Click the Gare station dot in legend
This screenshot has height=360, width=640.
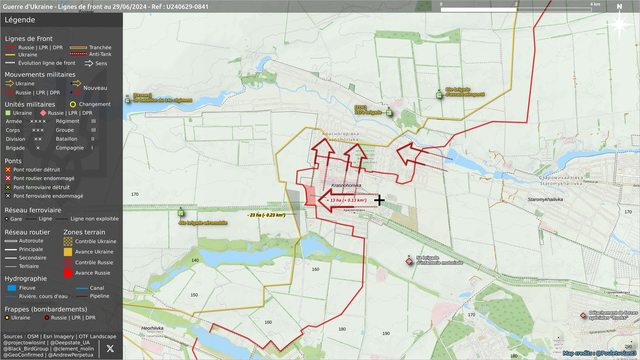6,219
